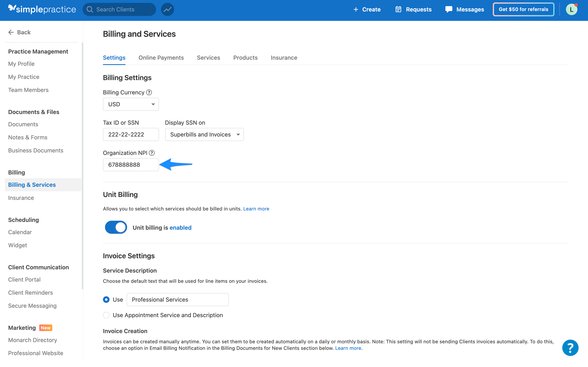Open My Profile in sidebar
Screen dimensions: 588x367
[x=21, y=64]
